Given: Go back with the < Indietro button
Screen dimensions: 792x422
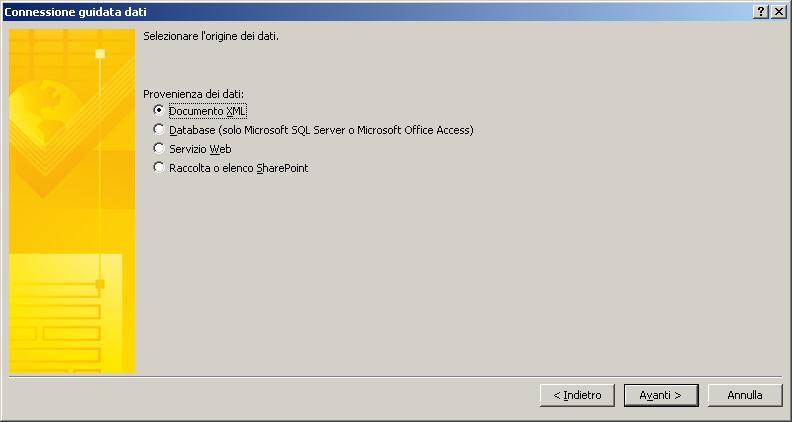Looking at the screenshot, I should click(x=577, y=395).
